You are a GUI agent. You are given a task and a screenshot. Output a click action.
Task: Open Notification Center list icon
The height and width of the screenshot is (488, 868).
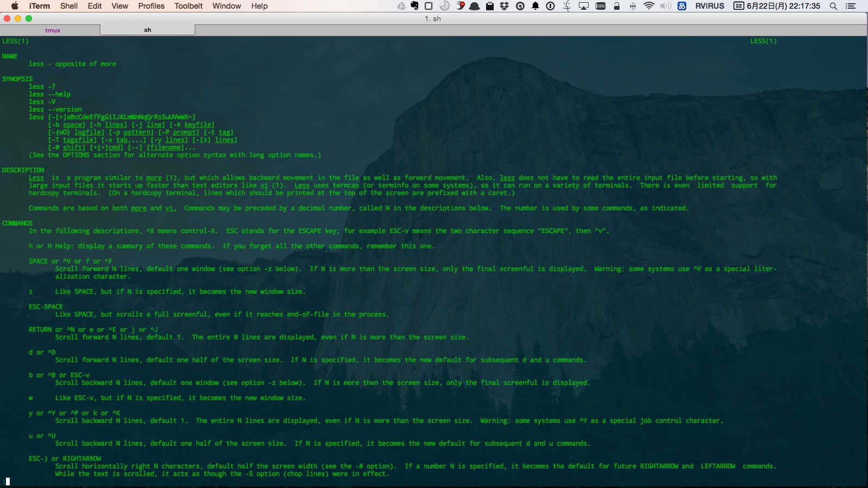click(x=851, y=6)
